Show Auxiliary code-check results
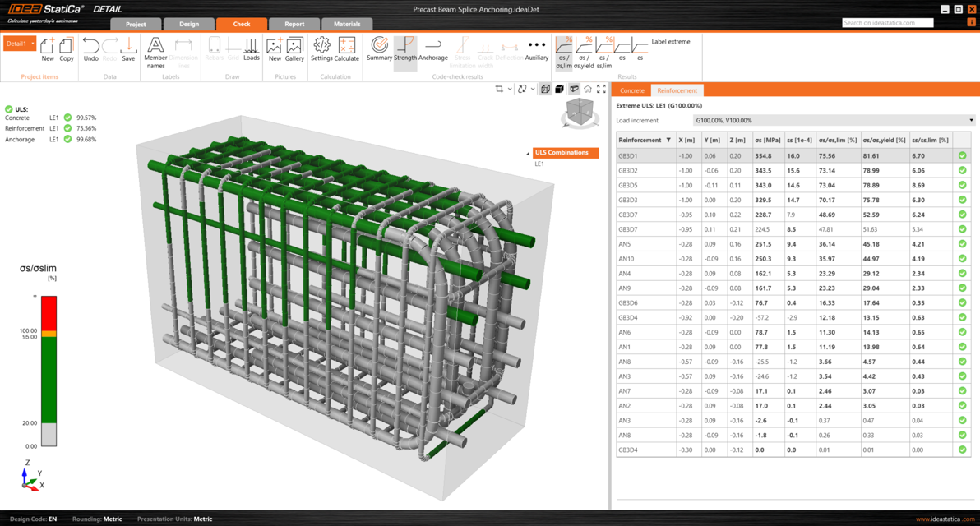 [x=536, y=48]
